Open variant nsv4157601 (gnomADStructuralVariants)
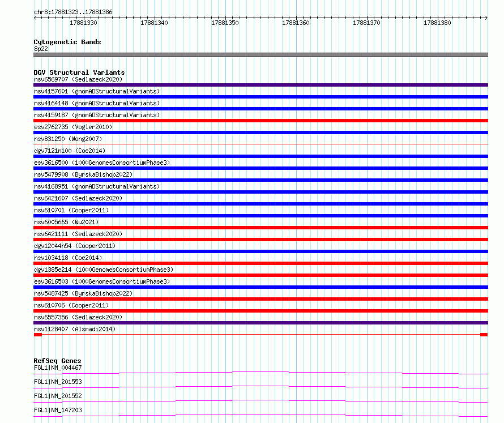This screenshot has height=423, width=504. click(x=97, y=91)
